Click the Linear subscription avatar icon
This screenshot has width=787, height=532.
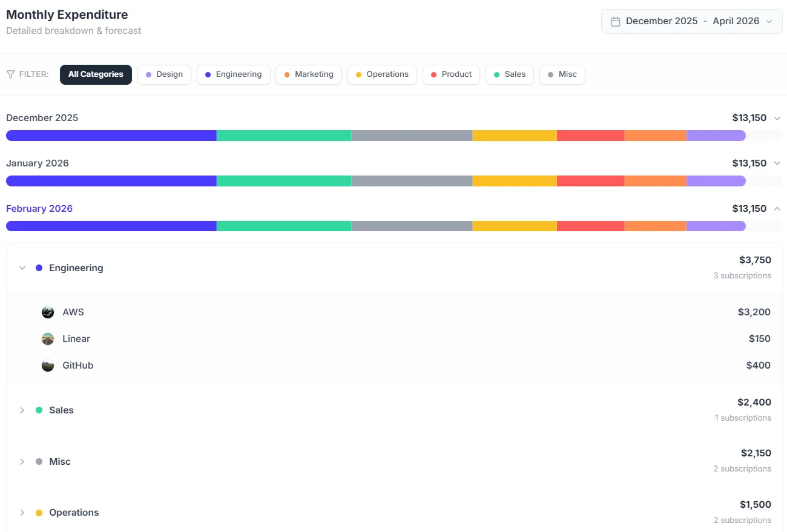tap(48, 339)
